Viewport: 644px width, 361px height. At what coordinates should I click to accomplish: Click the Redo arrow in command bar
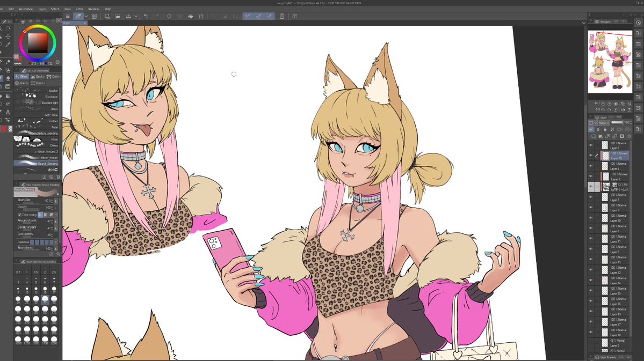point(156,17)
